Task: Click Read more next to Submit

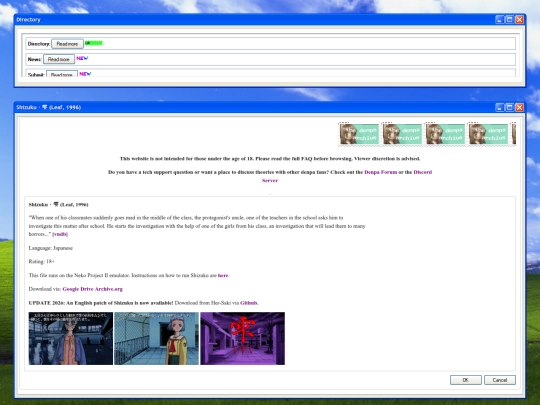Action: [x=62, y=74]
